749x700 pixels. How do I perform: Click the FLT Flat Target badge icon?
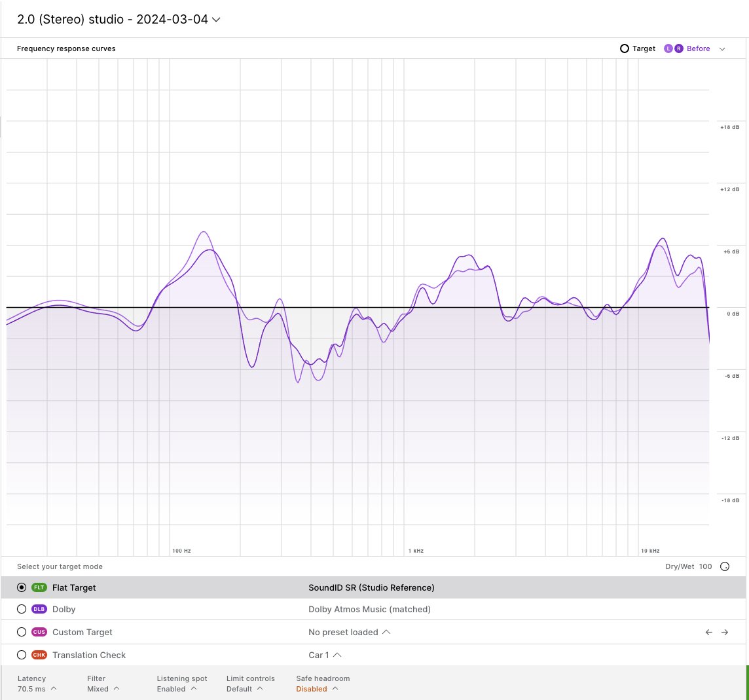click(x=39, y=588)
